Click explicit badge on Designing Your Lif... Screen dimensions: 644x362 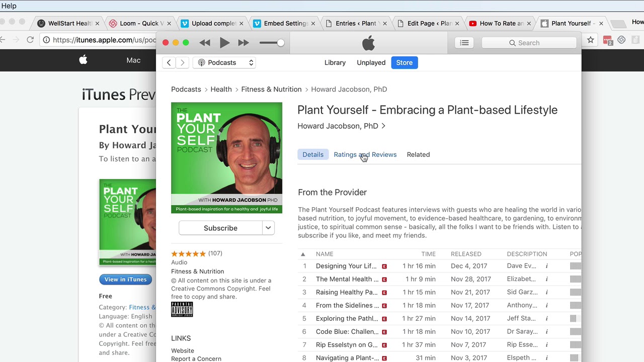(x=384, y=266)
